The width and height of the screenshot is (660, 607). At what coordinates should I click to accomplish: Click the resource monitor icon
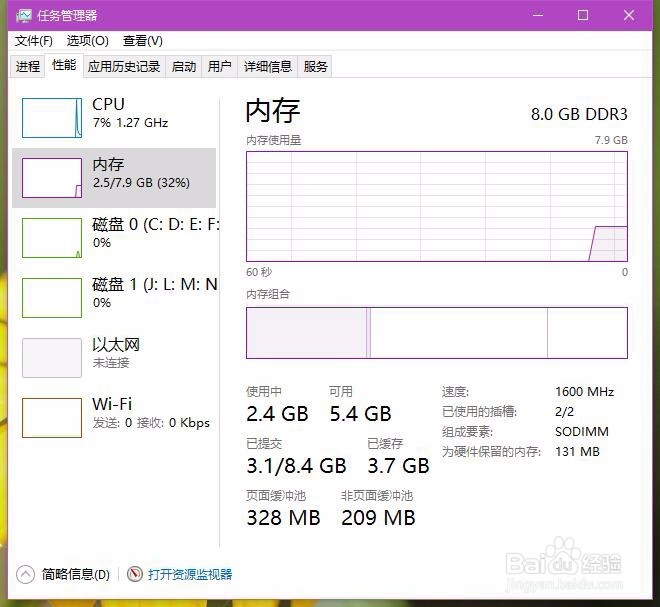(x=135, y=574)
